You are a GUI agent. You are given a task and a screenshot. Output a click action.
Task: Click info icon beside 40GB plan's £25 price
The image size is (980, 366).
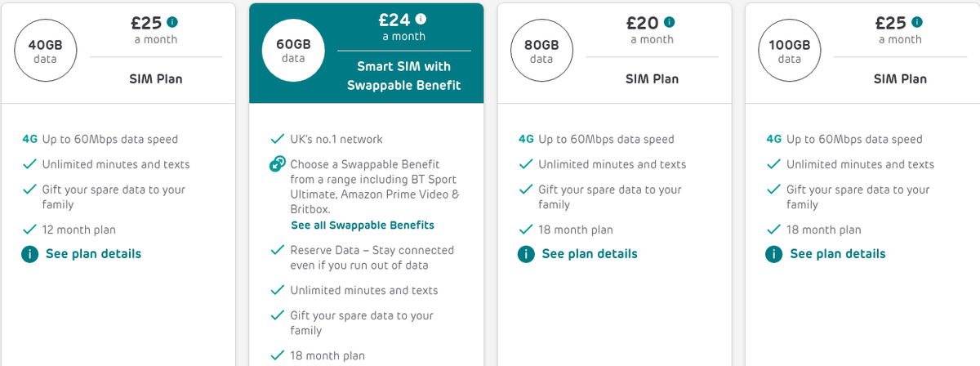[x=173, y=22]
